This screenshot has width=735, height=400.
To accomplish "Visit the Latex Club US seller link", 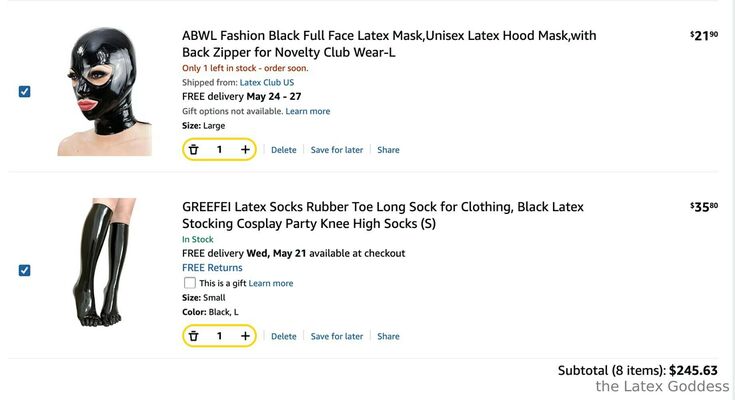I will [x=267, y=83].
